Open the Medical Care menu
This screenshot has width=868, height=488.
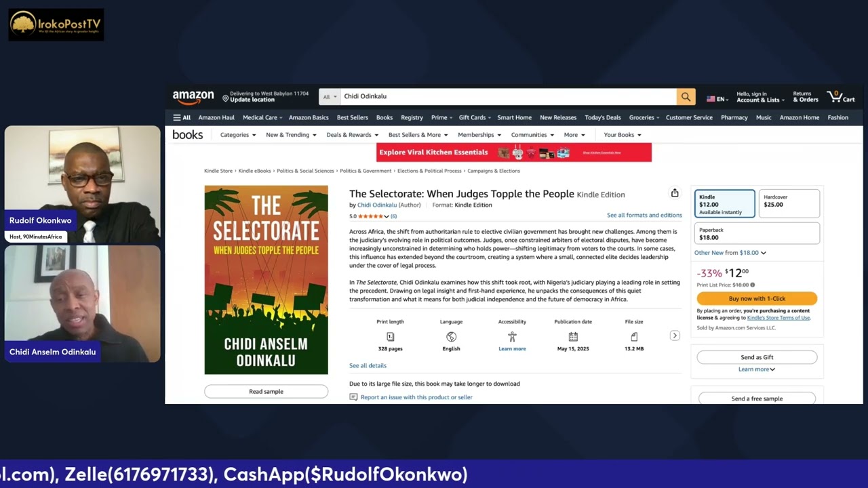[x=262, y=117]
